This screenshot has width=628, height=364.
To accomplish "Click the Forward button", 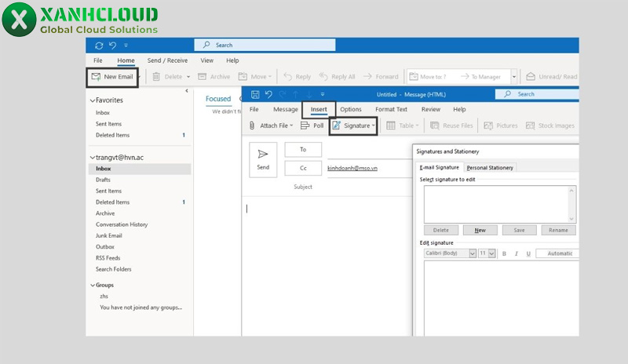I will (381, 76).
